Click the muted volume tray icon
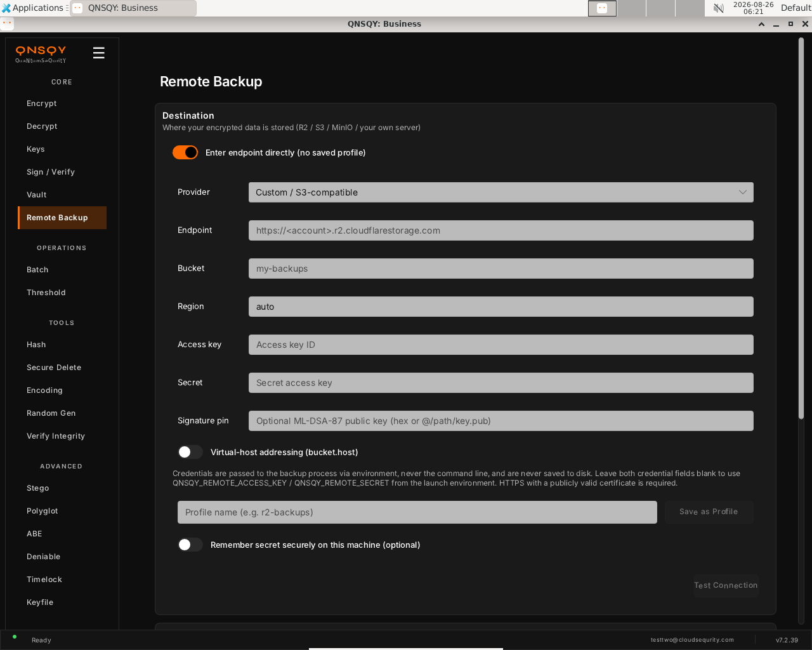The width and height of the screenshot is (812, 650). [719, 8]
